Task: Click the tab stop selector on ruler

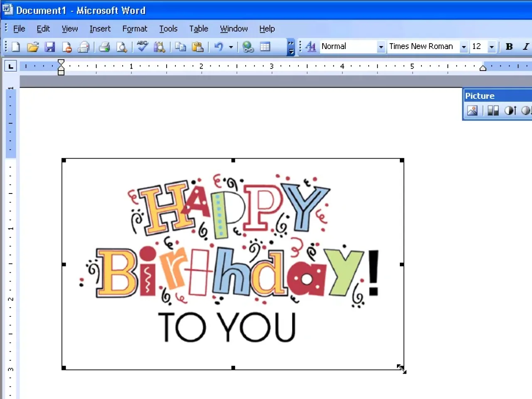Action: coord(11,66)
